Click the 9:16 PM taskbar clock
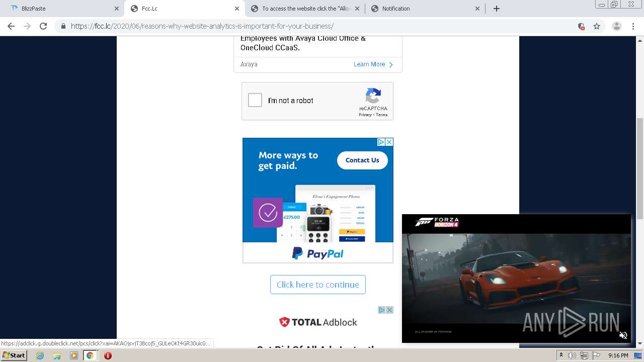The height and width of the screenshot is (362, 644). pyautogui.click(x=618, y=355)
